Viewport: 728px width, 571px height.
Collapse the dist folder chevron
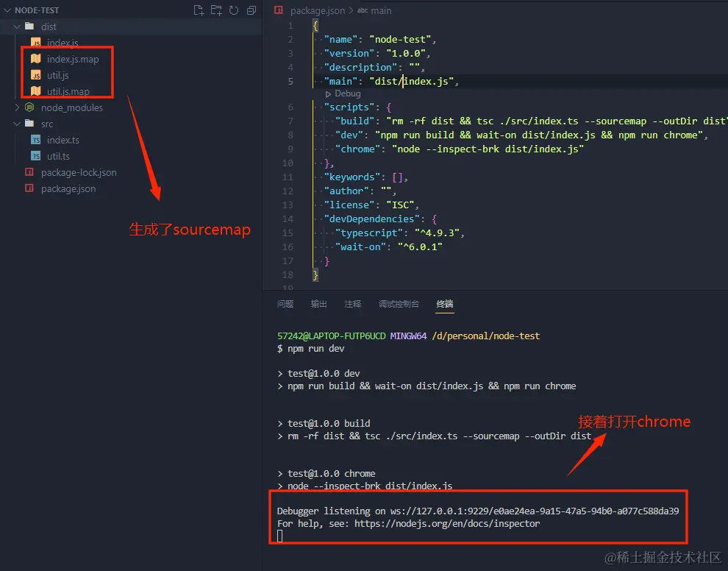17,26
